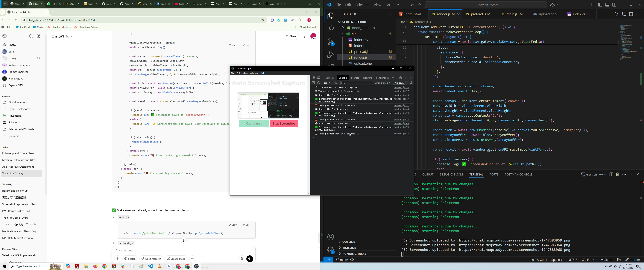Open the ChatGPT 4o model selector
Image resolution: width=644 pixels, height=270 pixels.
pos(62,37)
